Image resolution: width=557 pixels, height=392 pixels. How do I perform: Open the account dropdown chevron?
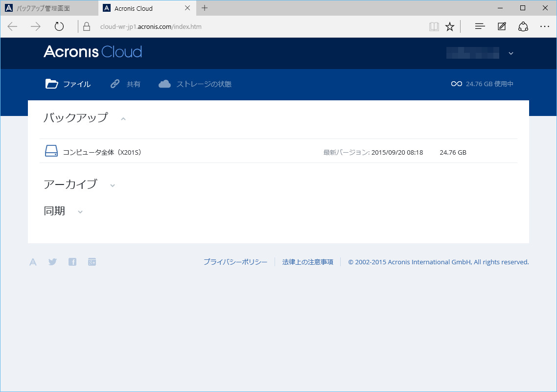(x=511, y=53)
